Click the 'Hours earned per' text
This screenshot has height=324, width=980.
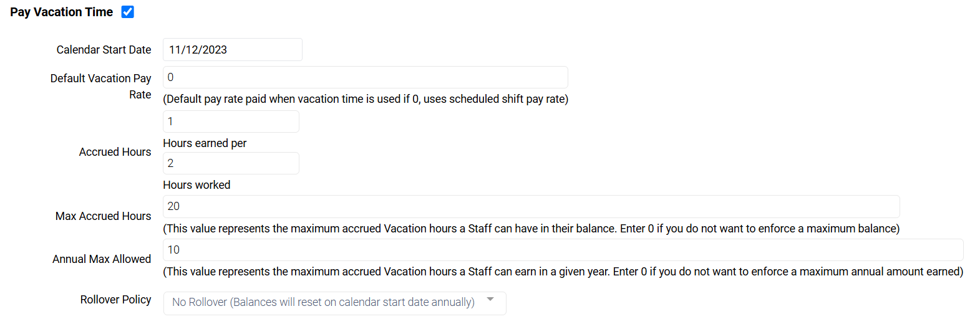(x=205, y=143)
